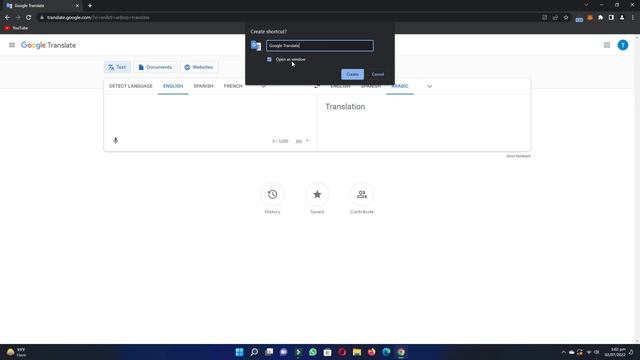Expand the target languages dropdown arrow
Screen dimensions: 640x360
(x=429, y=86)
